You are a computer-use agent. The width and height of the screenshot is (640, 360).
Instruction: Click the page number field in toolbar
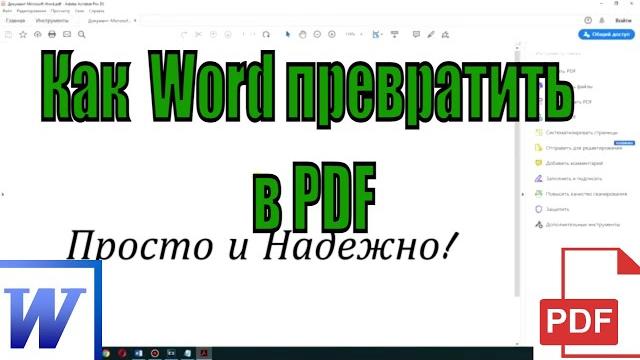[244, 35]
